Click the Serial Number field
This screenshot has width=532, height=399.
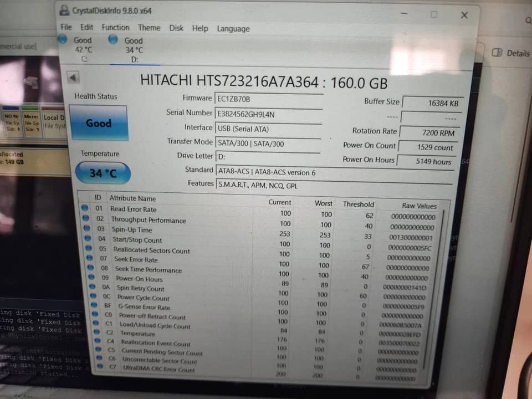(x=268, y=114)
